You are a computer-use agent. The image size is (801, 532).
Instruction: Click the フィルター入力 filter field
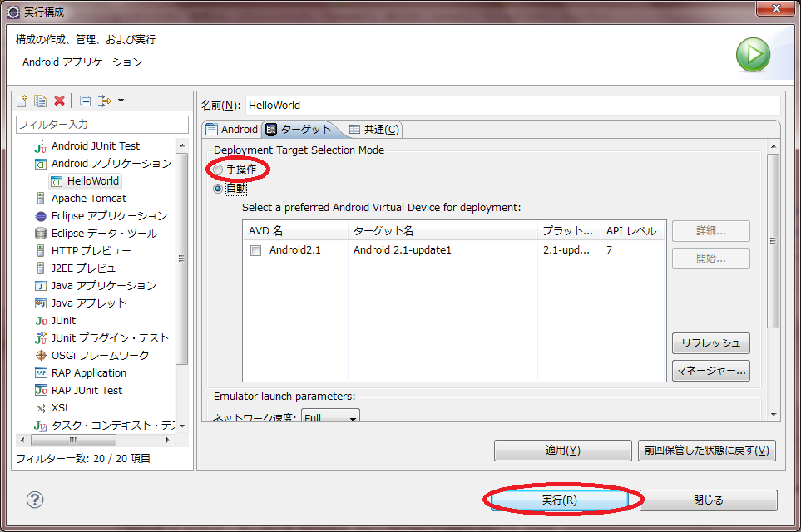click(x=102, y=125)
